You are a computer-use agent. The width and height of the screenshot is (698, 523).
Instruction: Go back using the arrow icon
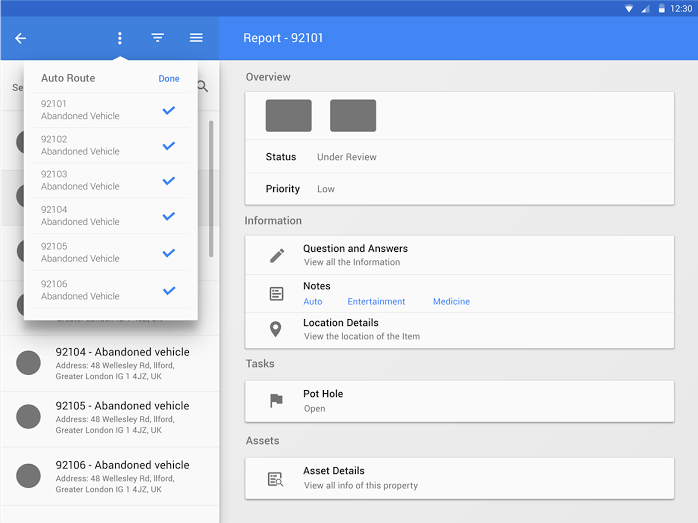20,38
